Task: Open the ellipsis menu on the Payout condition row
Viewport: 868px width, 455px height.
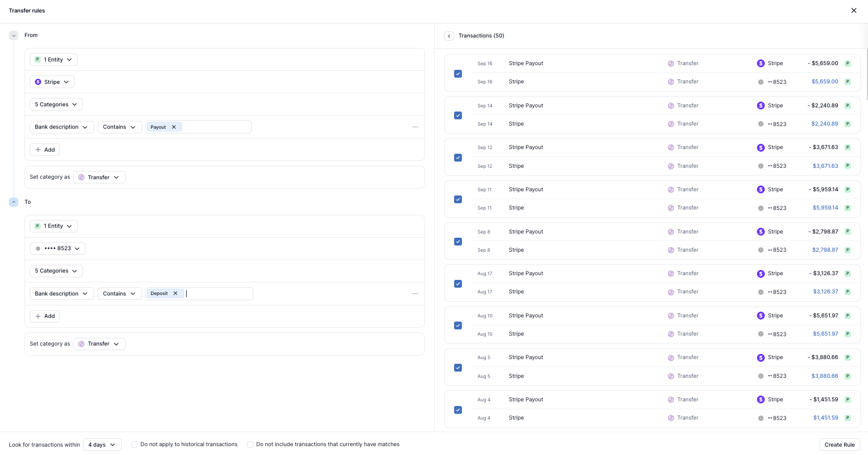Action: [x=415, y=127]
